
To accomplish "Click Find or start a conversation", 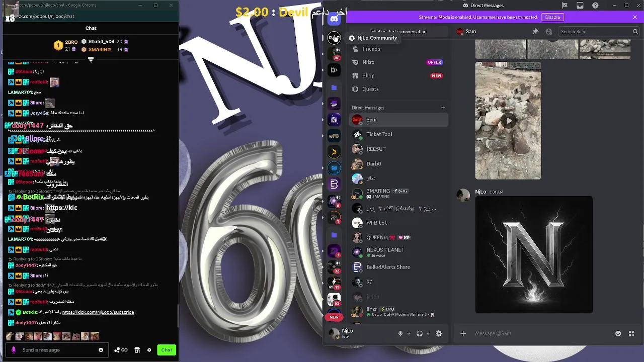I will point(398,31).
